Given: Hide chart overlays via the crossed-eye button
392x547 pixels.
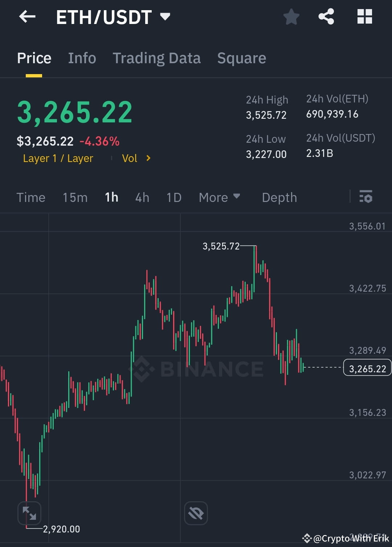Looking at the screenshot, I should point(196,513).
